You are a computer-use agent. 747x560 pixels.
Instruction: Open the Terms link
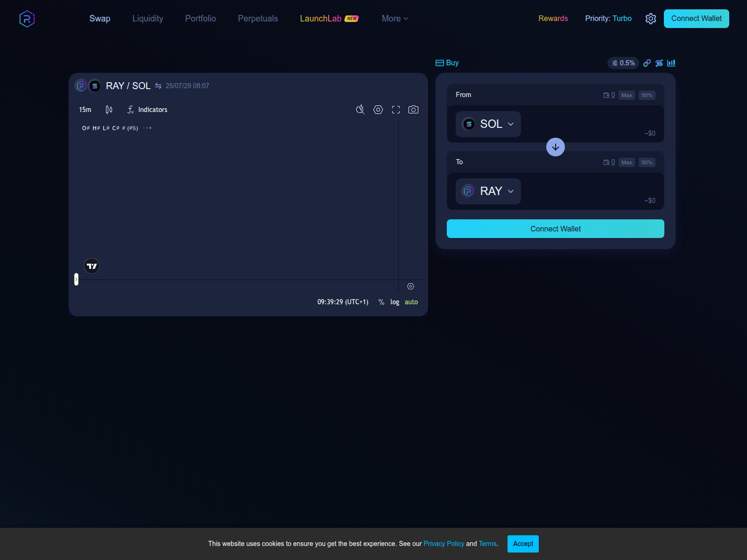point(488,544)
